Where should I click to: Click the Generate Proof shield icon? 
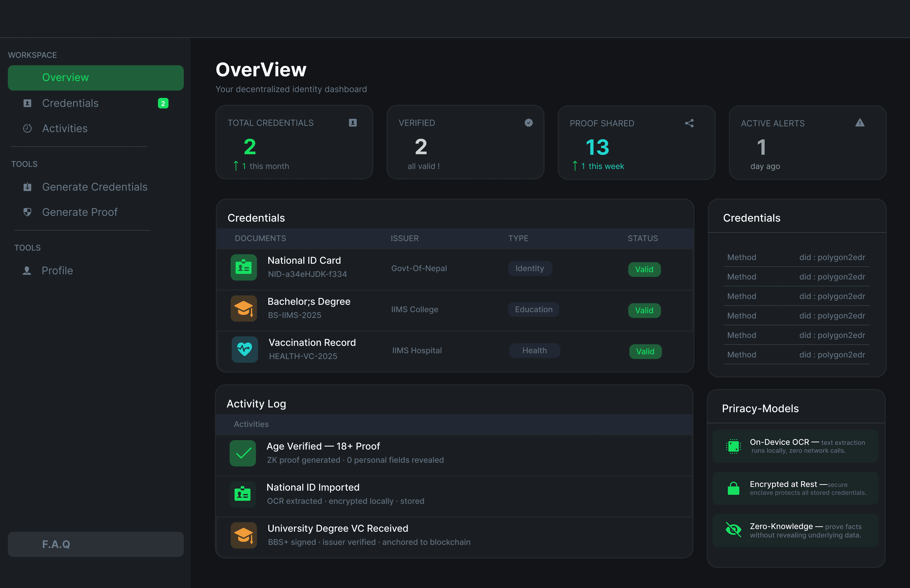pos(27,212)
